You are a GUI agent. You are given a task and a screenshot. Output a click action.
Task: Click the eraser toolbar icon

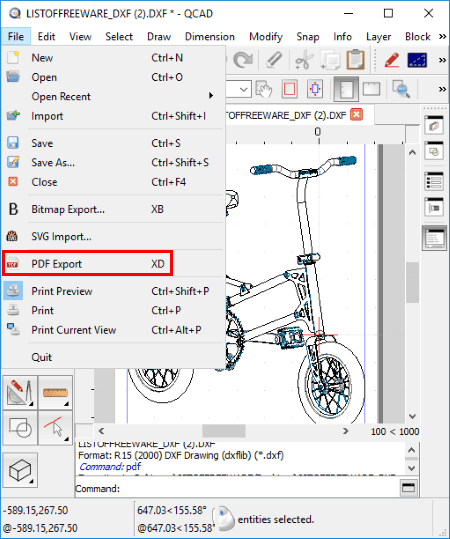point(274,60)
